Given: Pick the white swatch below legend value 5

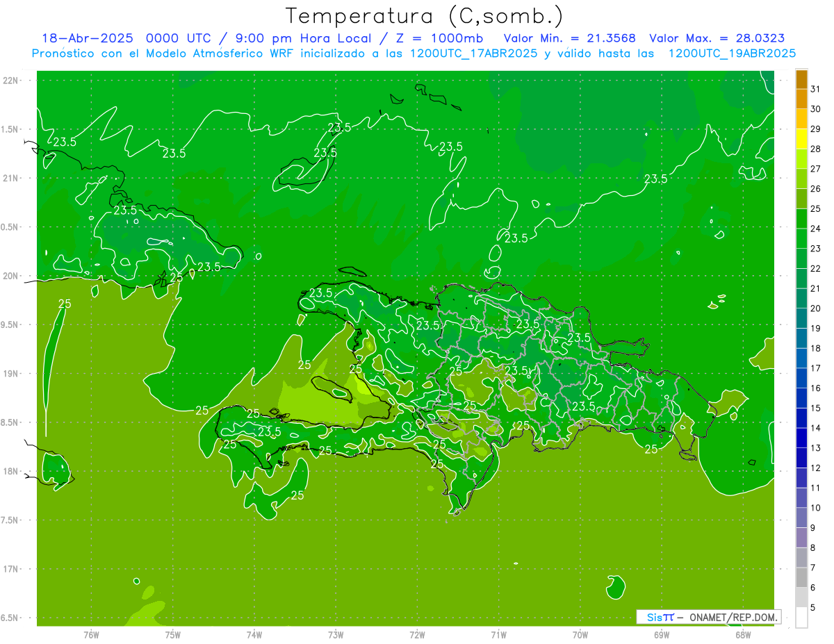Looking at the screenshot, I should tap(801, 617).
